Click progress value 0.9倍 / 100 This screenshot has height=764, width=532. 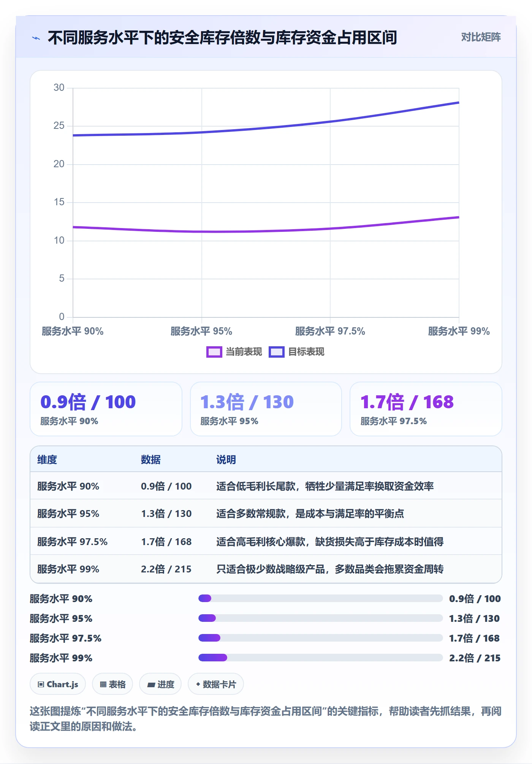click(475, 599)
